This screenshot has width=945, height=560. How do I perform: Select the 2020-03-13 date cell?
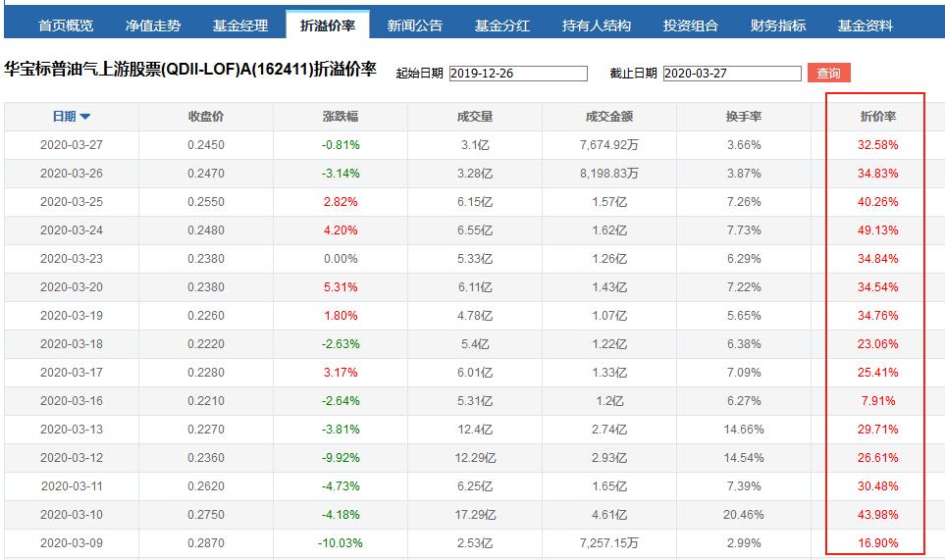[x=72, y=430]
